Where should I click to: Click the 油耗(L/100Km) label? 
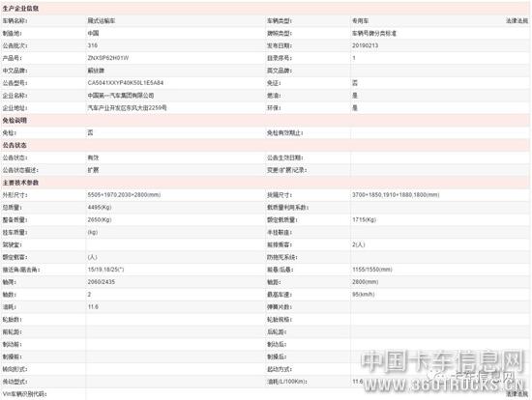tap(287, 382)
